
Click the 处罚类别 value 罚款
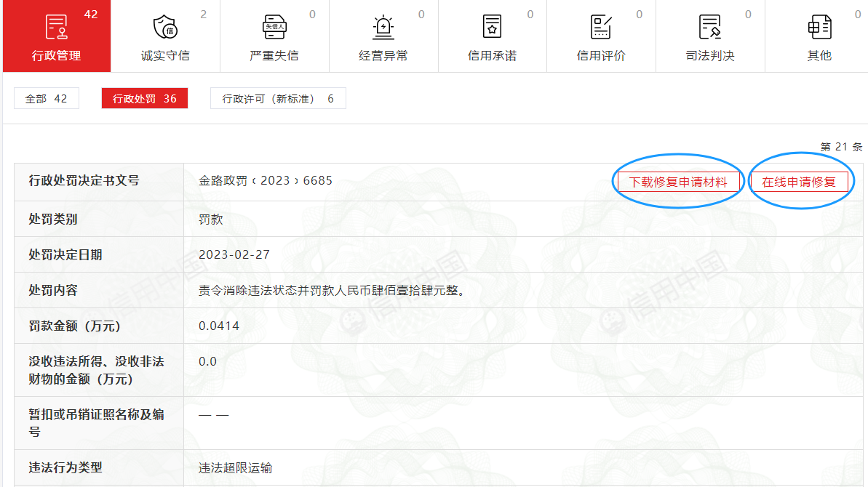pos(211,220)
